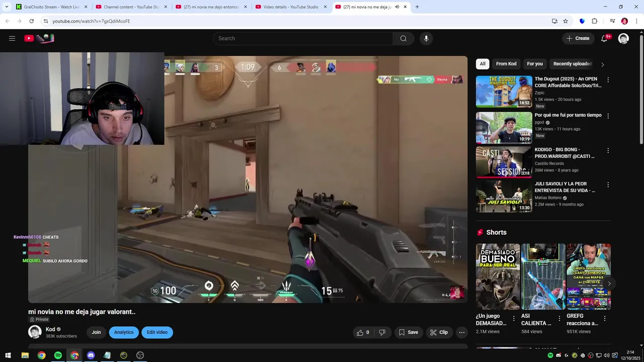Open Chrome media controls icon
Screen dimensions: 644x362
coord(612,21)
